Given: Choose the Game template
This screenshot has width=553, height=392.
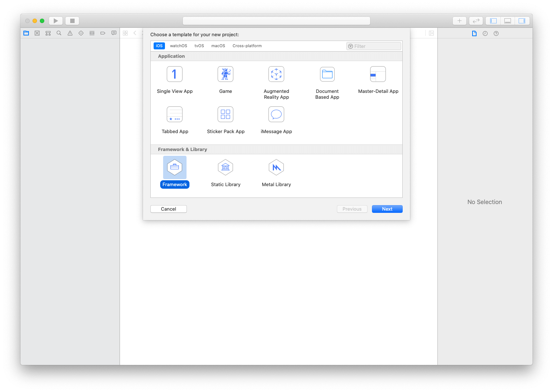Looking at the screenshot, I should pyautogui.click(x=225, y=80).
